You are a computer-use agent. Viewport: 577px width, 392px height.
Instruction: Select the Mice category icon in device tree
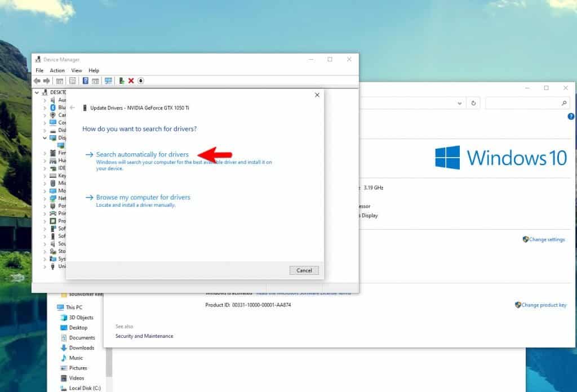click(52, 183)
